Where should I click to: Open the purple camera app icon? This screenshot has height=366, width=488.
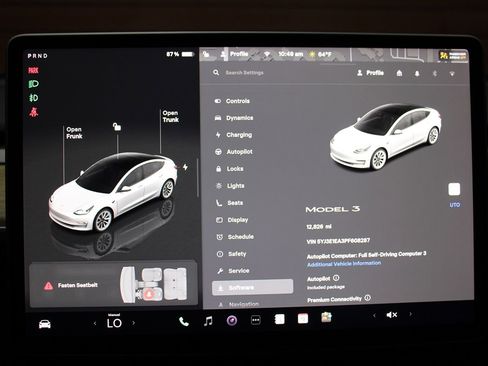tap(232, 321)
